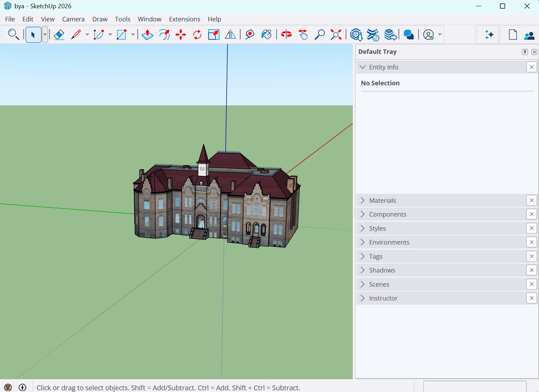Open the Search tool magnifier icon

(13, 35)
